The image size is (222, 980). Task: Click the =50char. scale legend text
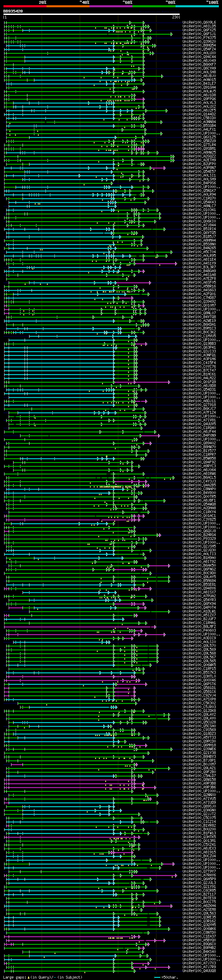[169, 977]
